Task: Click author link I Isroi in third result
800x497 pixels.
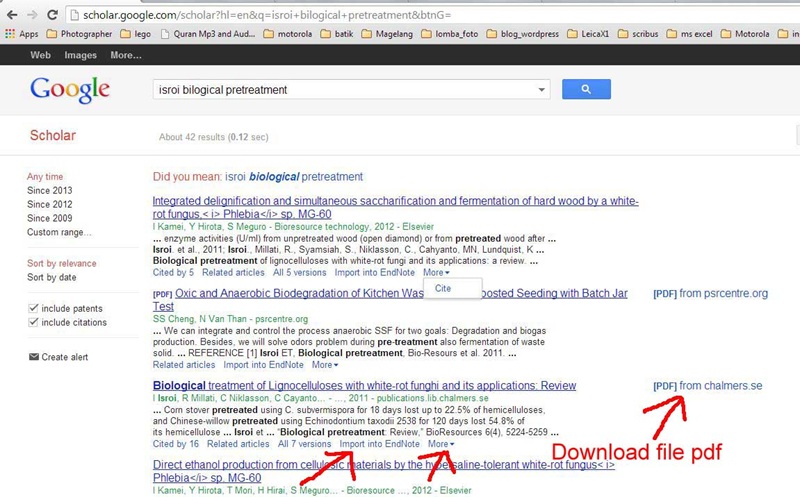Action: pos(164,398)
